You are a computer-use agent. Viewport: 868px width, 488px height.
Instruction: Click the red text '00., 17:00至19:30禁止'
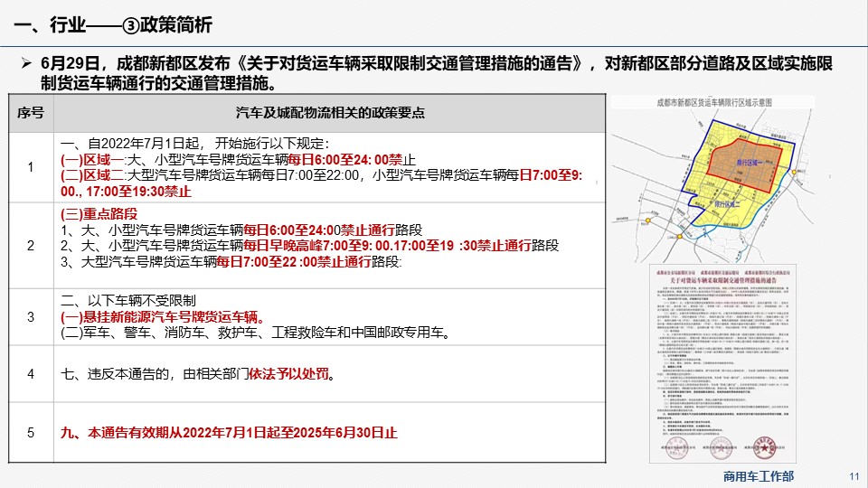[x=126, y=192]
